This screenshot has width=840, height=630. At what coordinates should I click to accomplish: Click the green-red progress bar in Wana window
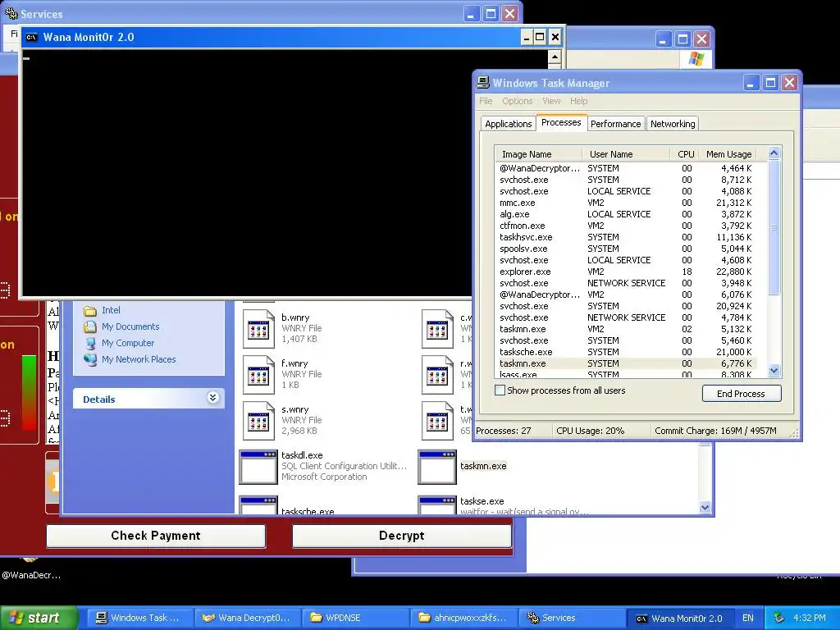coord(30,392)
